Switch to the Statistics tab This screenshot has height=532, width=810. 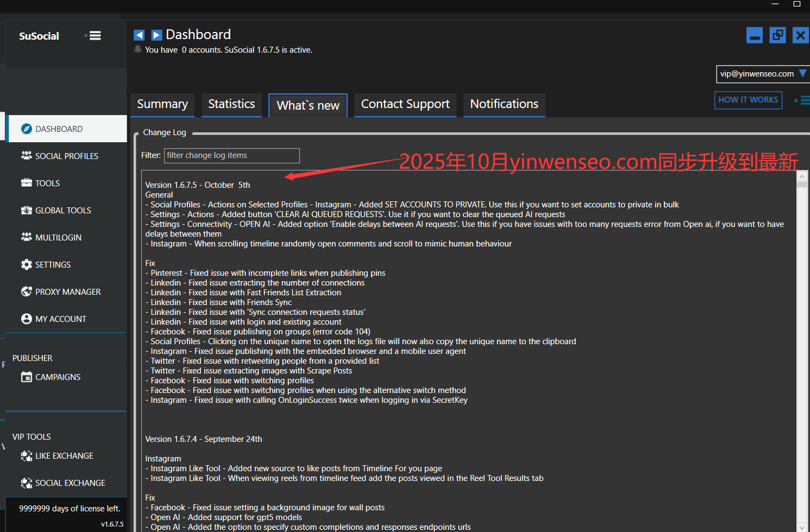click(x=231, y=104)
